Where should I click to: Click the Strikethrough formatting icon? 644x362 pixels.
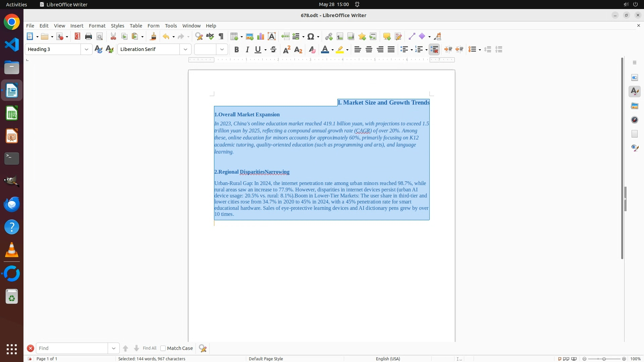pyautogui.click(x=273, y=50)
